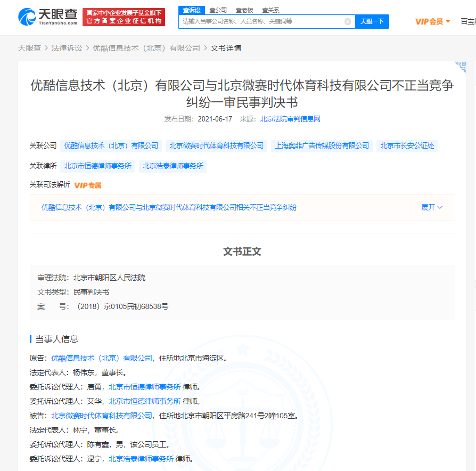Select the 查老板 search tab
Viewport: 476px width, 471px height.
tap(244, 10)
